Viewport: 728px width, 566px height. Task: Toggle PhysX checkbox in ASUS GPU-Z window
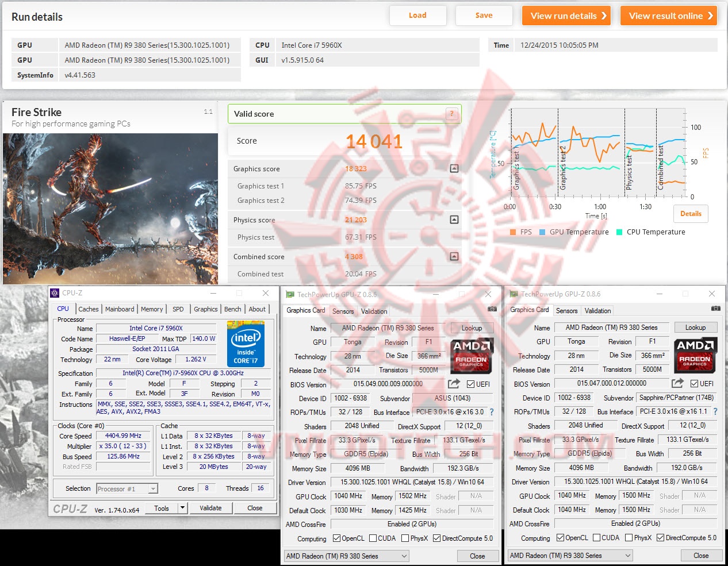coord(405,538)
